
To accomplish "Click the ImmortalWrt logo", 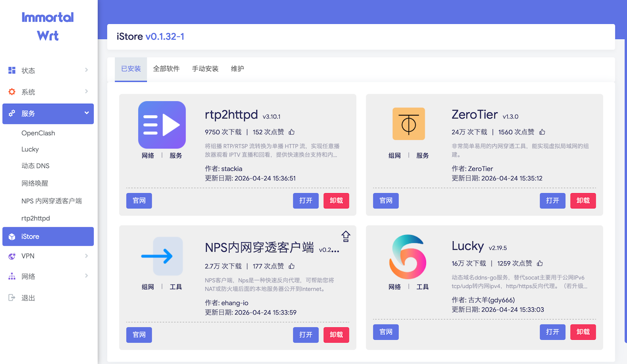I will click(x=48, y=27).
